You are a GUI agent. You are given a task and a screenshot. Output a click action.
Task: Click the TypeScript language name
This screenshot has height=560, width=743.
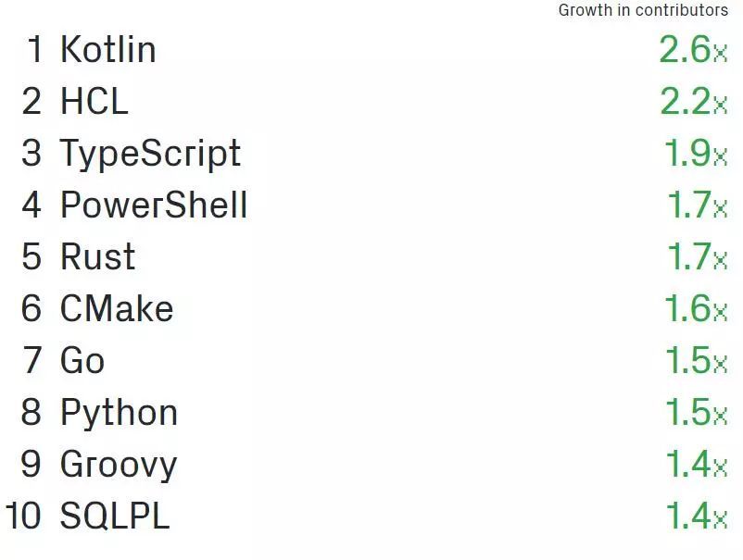coord(150,153)
